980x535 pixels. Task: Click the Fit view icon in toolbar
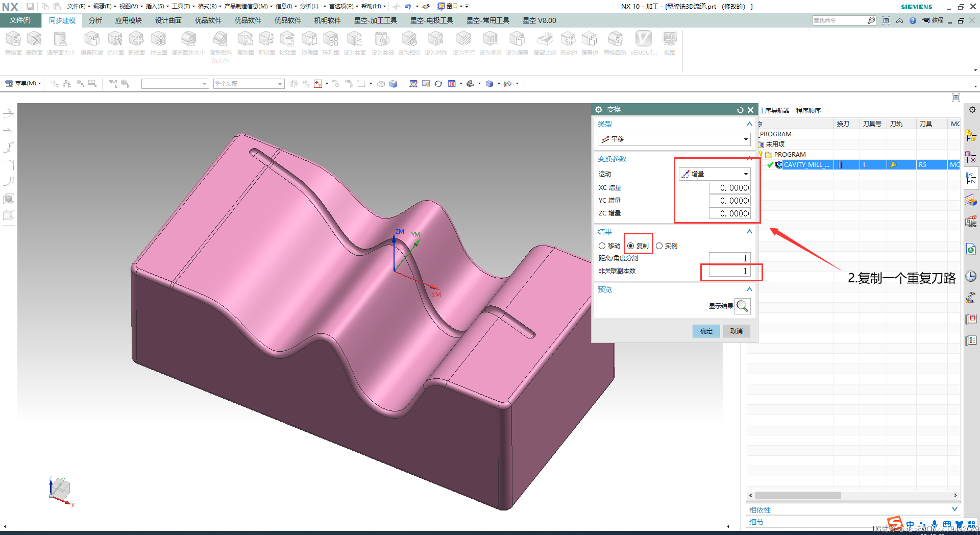(x=413, y=84)
